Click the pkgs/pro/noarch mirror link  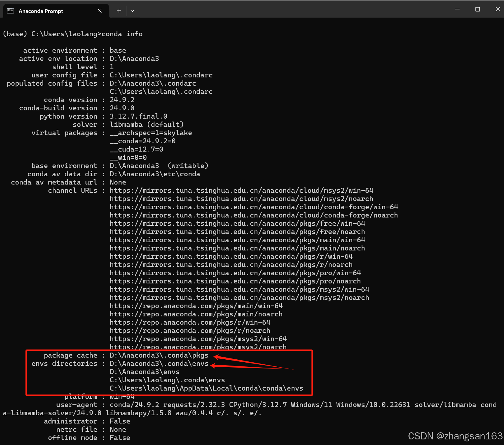click(235, 281)
